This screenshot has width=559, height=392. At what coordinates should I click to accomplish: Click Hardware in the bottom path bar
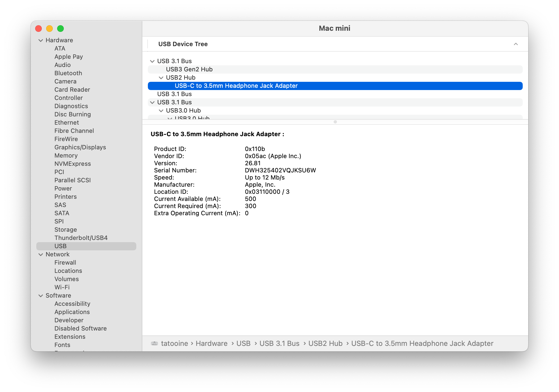tap(211, 343)
